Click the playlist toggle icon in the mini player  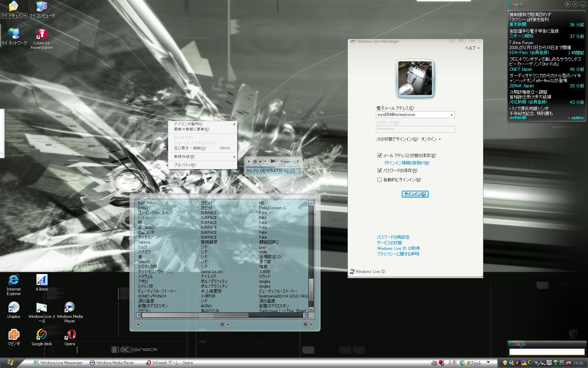[x=255, y=161]
